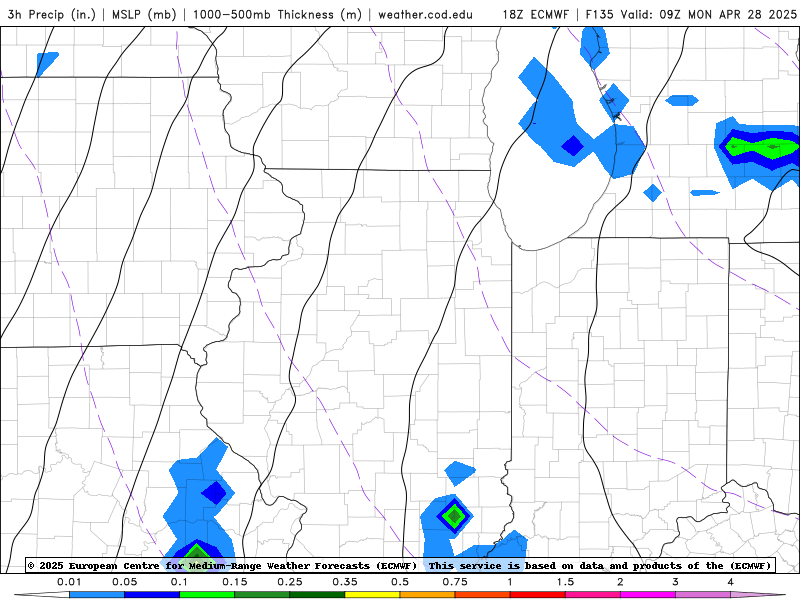
Task: Click the 'MSLP (mb)' header label
Action: (144, 14)
